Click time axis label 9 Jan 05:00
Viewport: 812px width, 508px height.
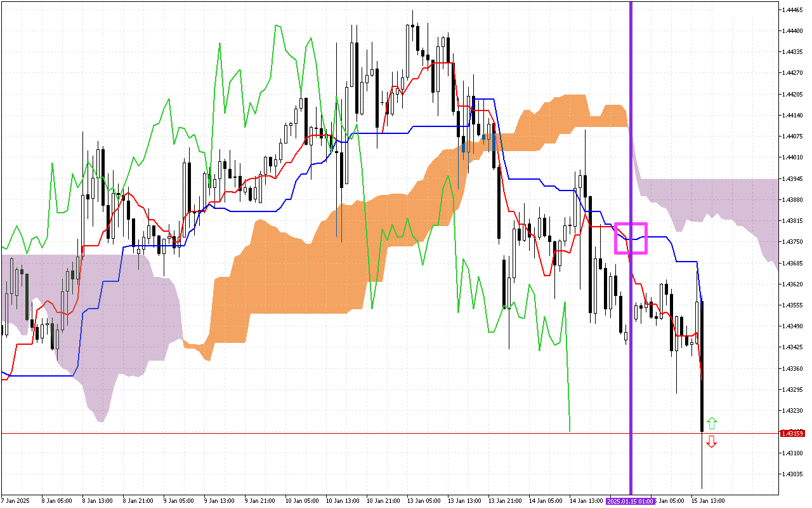[179, 501]
